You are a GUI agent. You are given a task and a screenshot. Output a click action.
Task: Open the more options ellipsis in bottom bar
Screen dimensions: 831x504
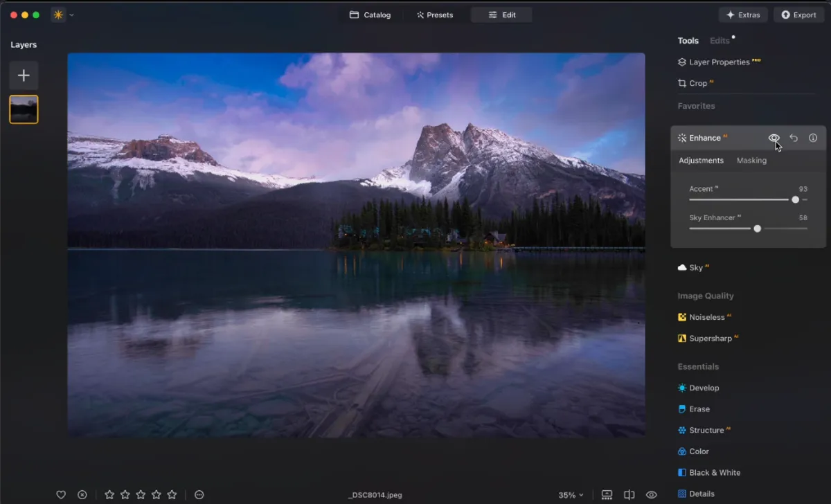[199, 494]
